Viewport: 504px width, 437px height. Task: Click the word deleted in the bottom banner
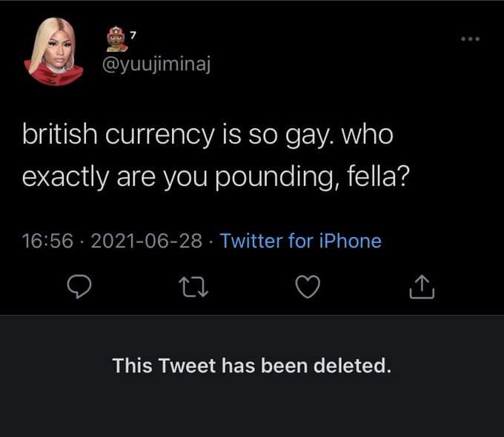click(352, 365)
